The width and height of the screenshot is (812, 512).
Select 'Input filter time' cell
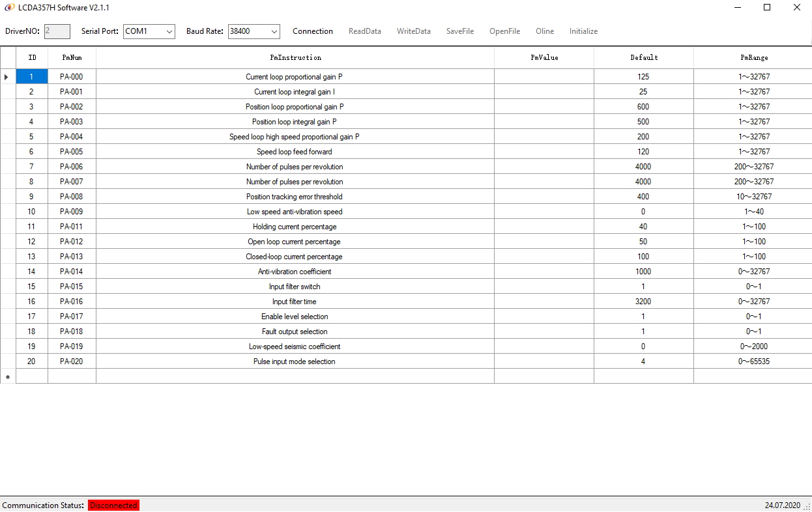click(295, 302)
